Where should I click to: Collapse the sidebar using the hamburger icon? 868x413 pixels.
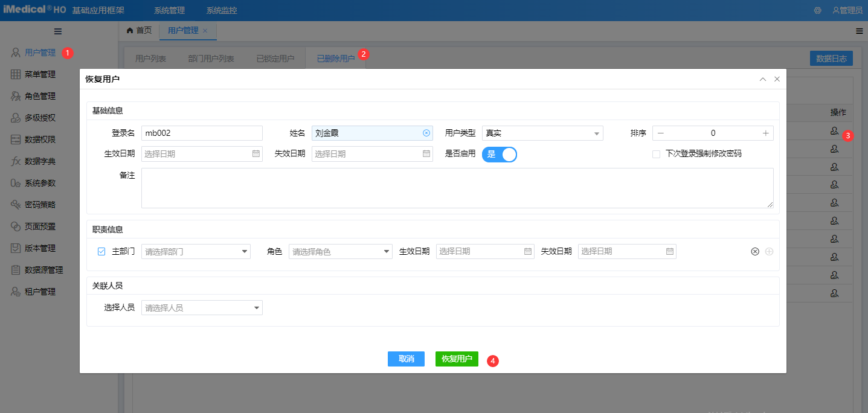[58, 31]
